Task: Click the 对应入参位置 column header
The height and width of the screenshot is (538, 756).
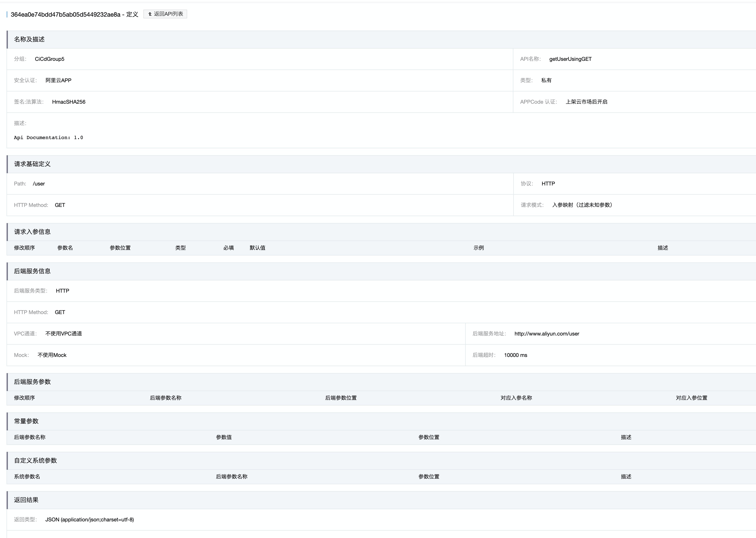Action: [692, 398]
